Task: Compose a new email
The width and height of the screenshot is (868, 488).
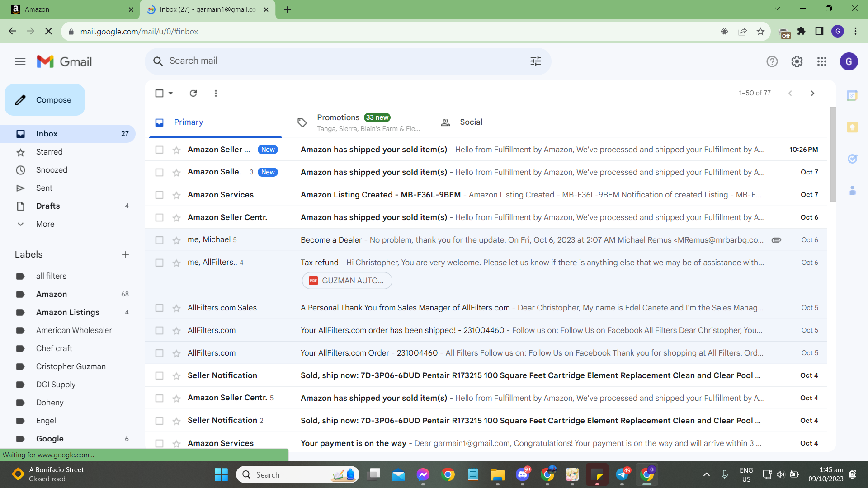Action: pos(45,100)
